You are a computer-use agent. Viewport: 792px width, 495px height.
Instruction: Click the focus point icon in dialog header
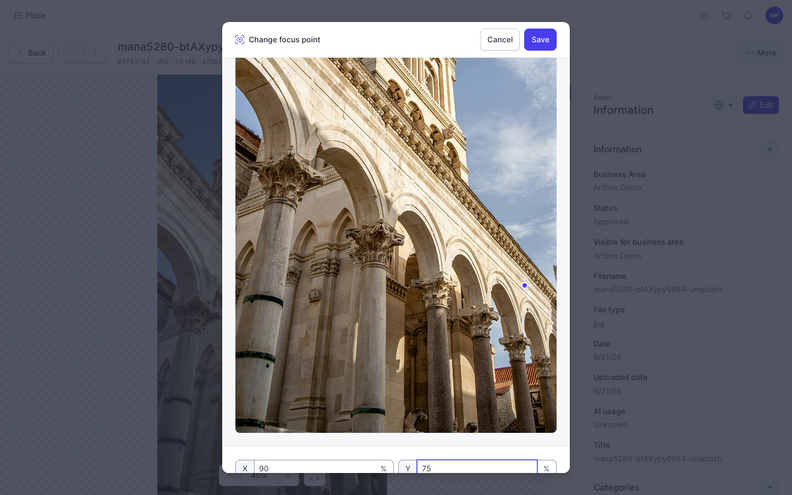239,39
